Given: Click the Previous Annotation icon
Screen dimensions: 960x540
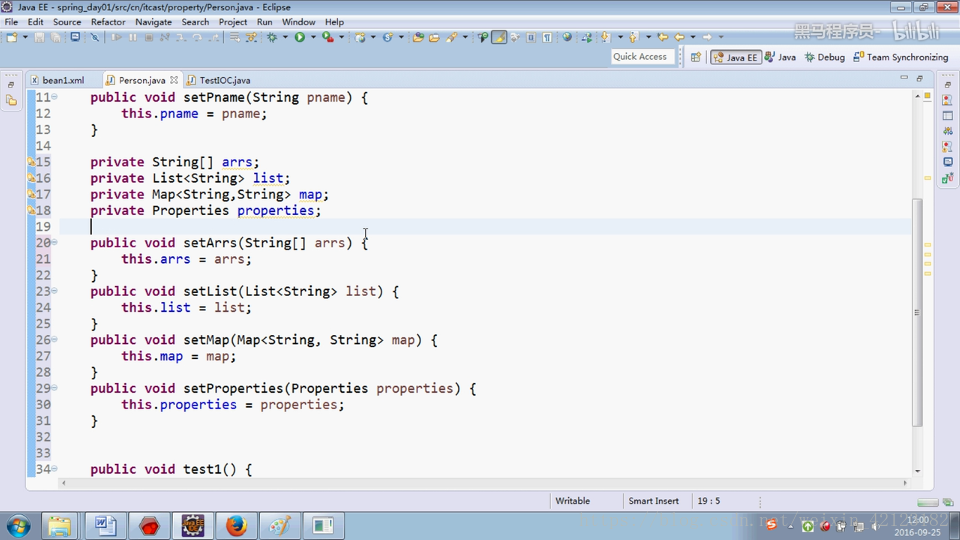Looking at the screenshot, I should click(x=634, y=38).
